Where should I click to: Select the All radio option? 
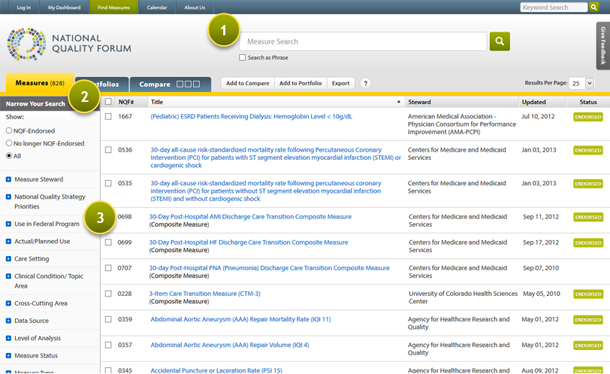tap(9, 156)
